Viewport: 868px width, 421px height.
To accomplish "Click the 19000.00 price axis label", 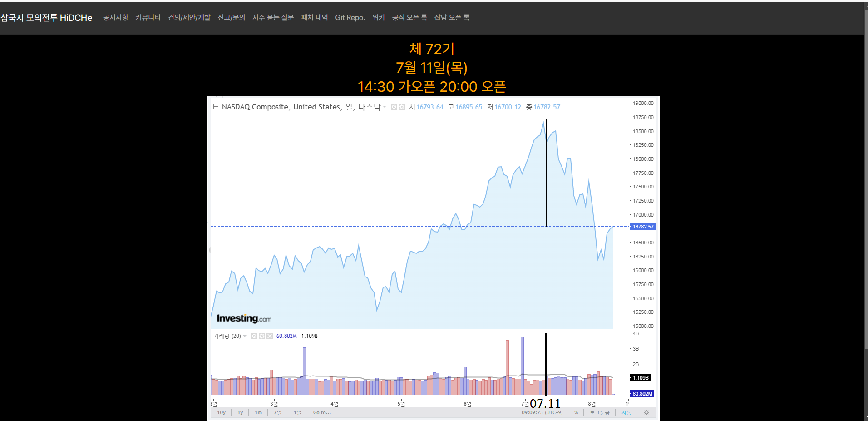I will [643, 103].
